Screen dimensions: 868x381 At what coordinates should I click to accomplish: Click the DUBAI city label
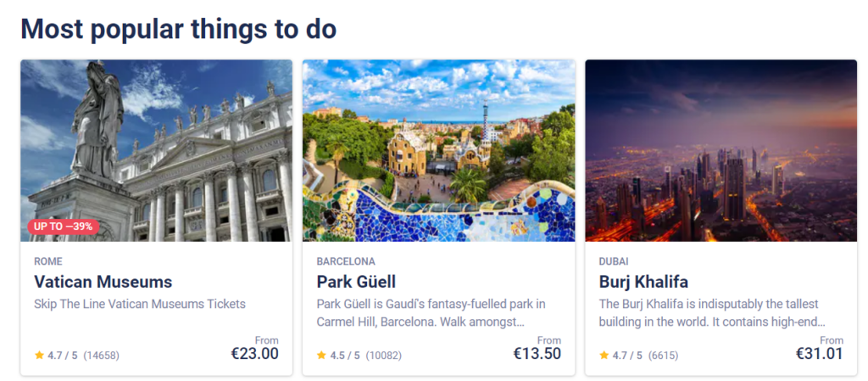click(614, 261)
